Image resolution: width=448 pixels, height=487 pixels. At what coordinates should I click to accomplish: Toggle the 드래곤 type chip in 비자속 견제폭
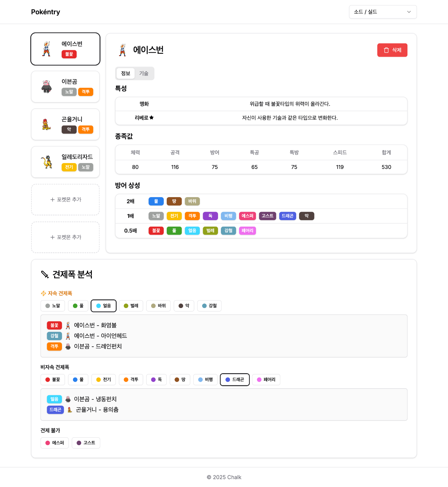tap(235, 380)
